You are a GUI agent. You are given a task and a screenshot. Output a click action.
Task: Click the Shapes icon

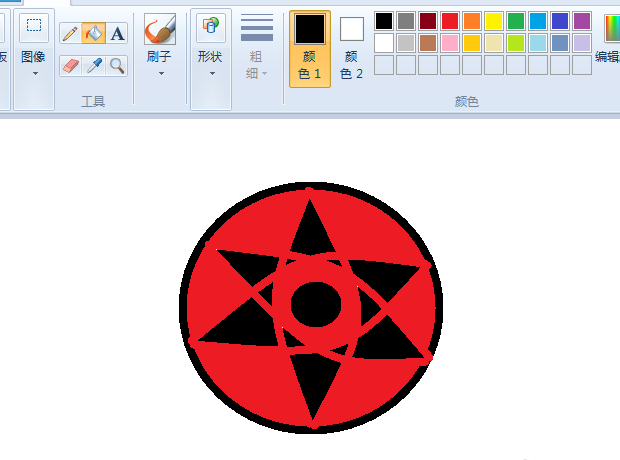coord(211,27)
